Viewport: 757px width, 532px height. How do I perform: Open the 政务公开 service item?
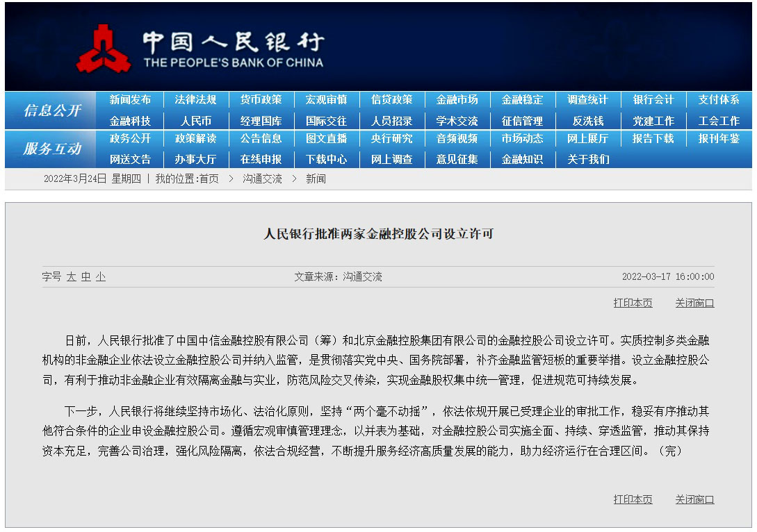point(130,139)
